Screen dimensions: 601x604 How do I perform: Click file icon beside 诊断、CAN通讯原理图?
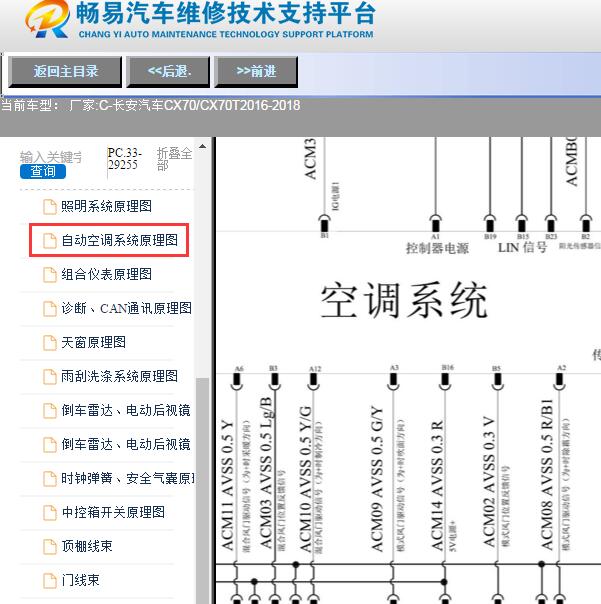(50, 309)
